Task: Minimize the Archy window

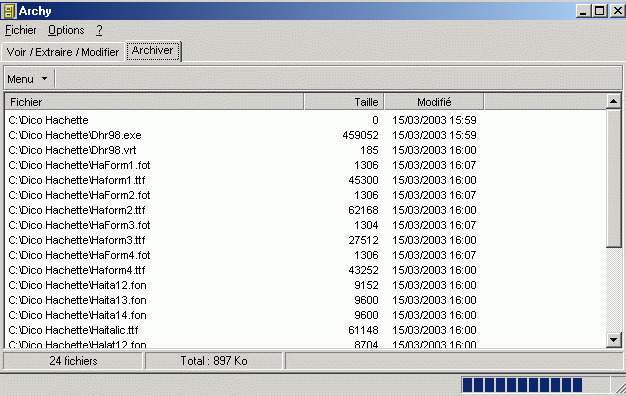Action: pos(583,11)
